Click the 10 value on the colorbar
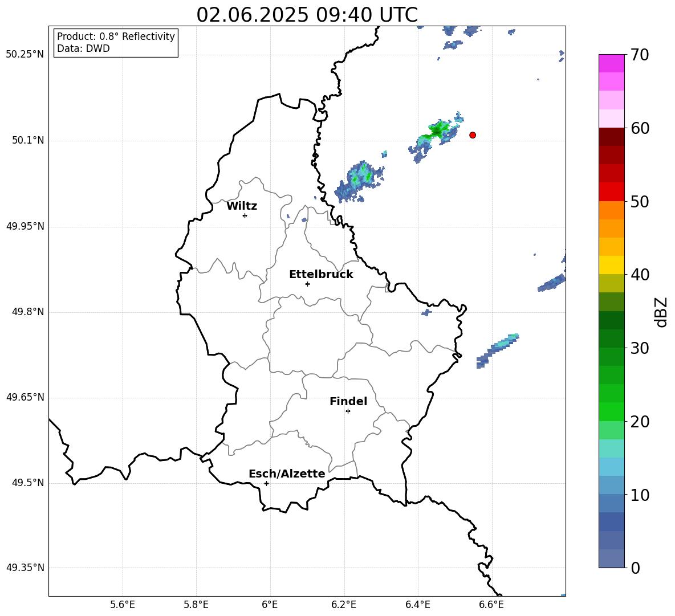Screen dimensions: 675x616 point(640,495)
